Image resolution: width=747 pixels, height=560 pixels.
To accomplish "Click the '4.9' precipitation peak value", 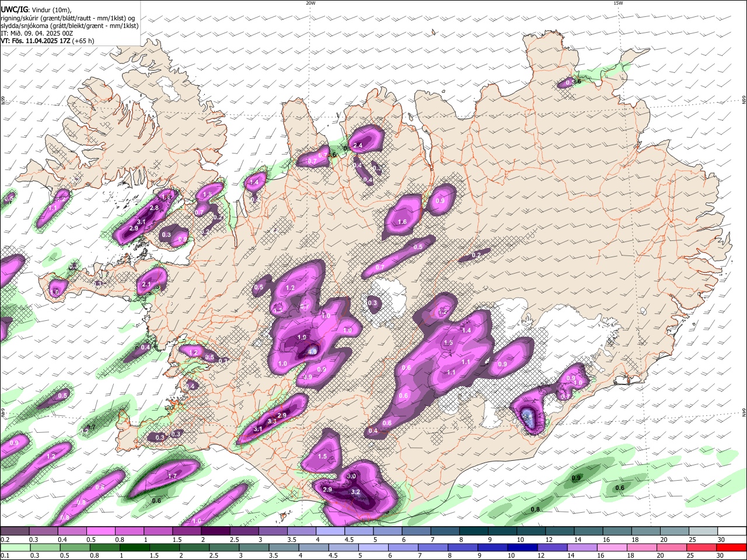I will [312, 352].
